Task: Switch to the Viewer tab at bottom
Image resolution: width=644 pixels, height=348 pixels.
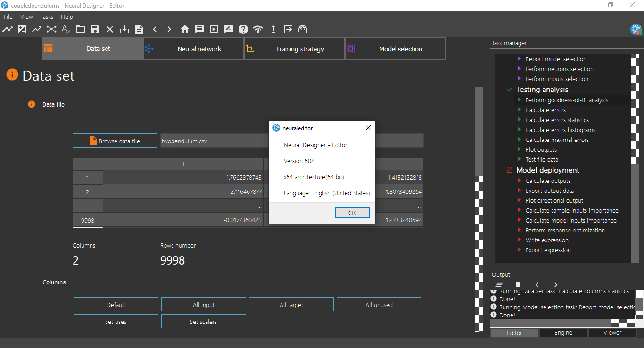Action: point(612,332)
